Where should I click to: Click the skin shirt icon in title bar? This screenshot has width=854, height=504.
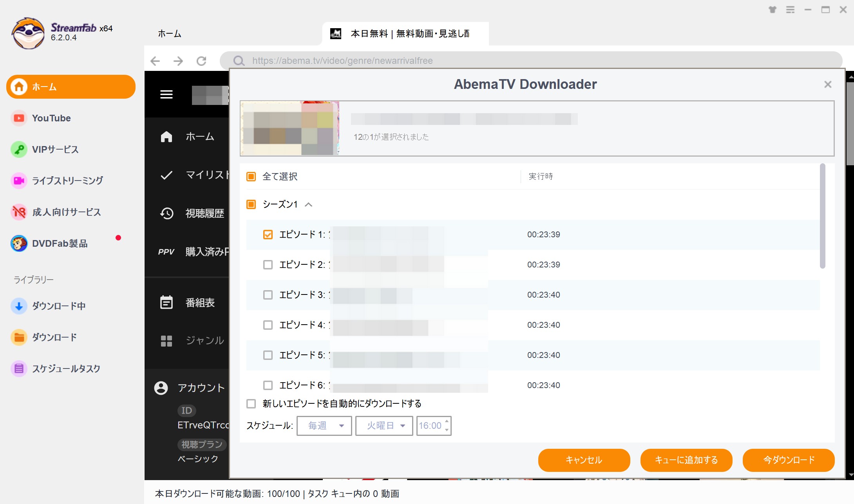pos(773,10)
